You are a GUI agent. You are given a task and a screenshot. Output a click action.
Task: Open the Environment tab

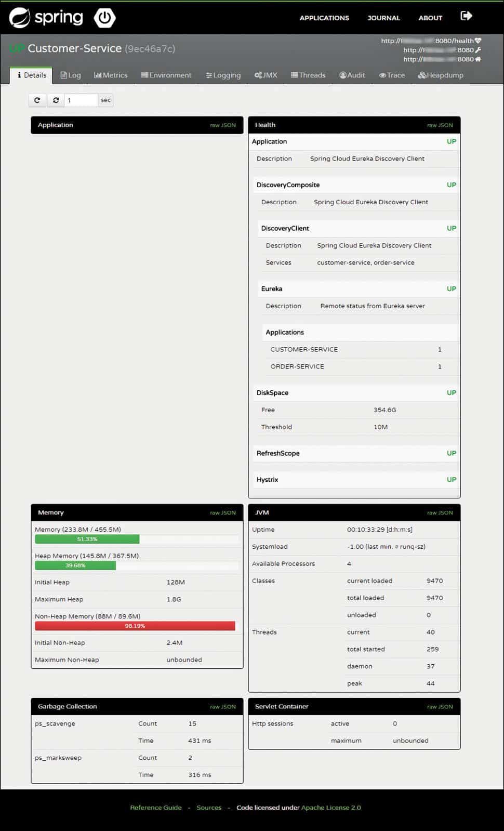(166, 75)
